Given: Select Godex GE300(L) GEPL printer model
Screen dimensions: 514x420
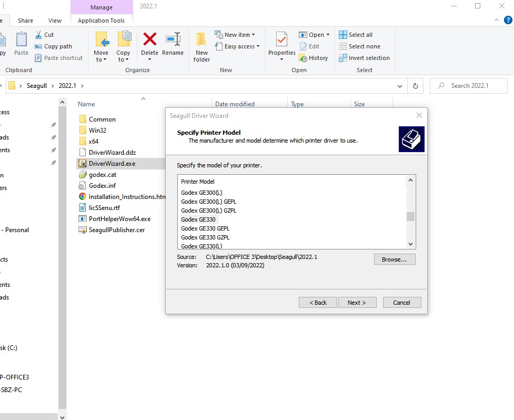Looking at the screenshot, I should (x=208, y=202).
